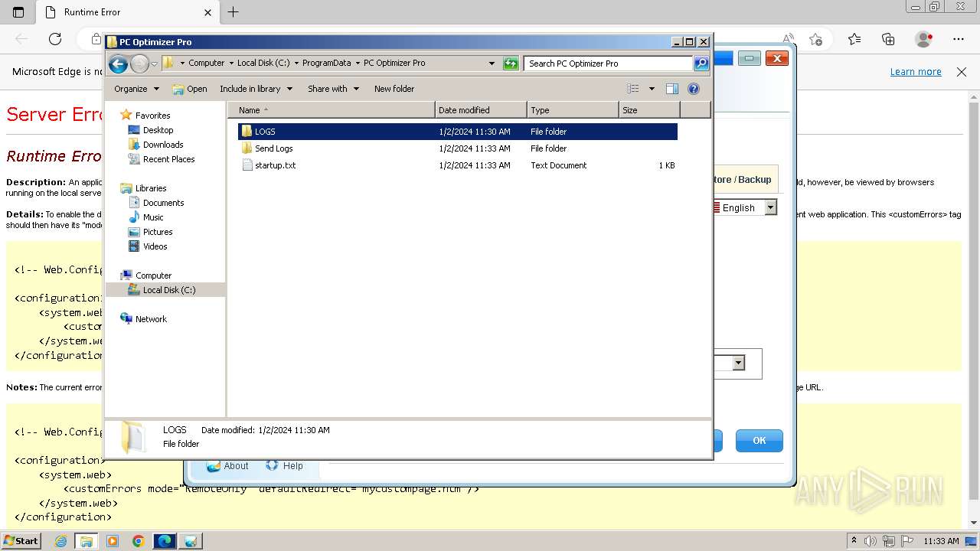This screenshot has height=551, width=980.
Task: Dismiss the Edge notification banner
Action: 962,72
